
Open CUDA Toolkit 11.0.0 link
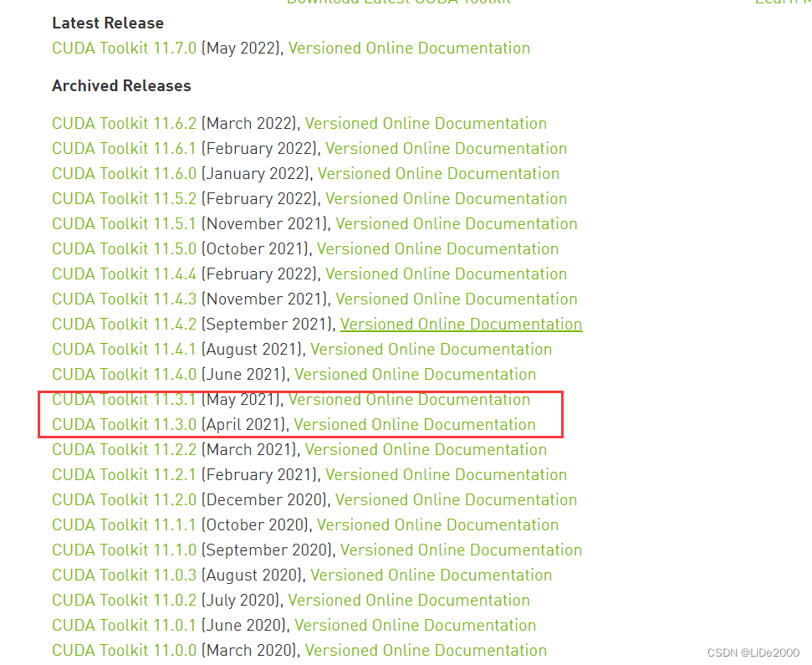coord(125,651)
